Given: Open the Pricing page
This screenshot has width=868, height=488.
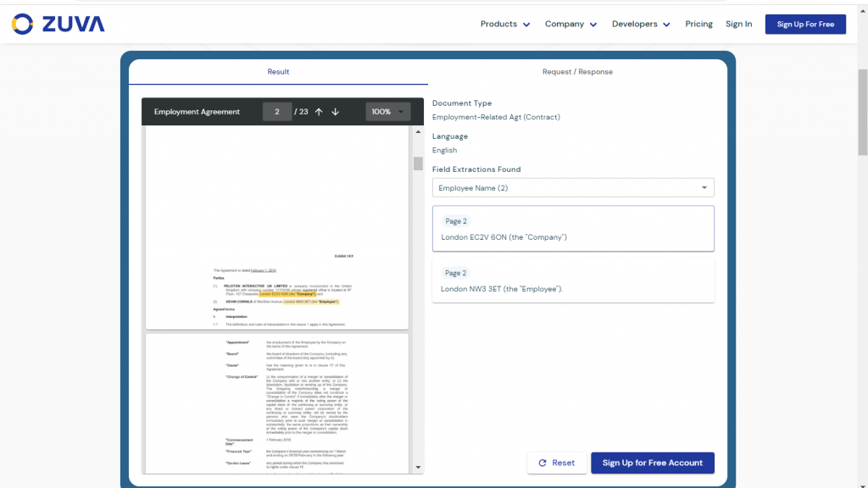Looking at the screenshot, I should [698, 24].
